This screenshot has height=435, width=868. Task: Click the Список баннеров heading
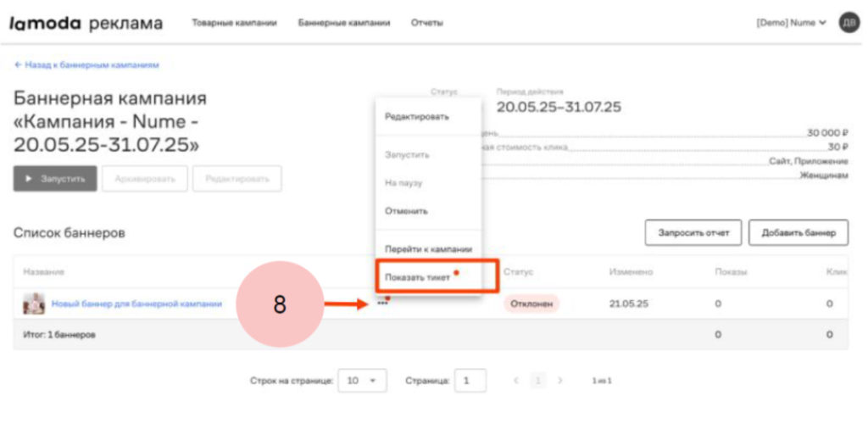[70, 233]
